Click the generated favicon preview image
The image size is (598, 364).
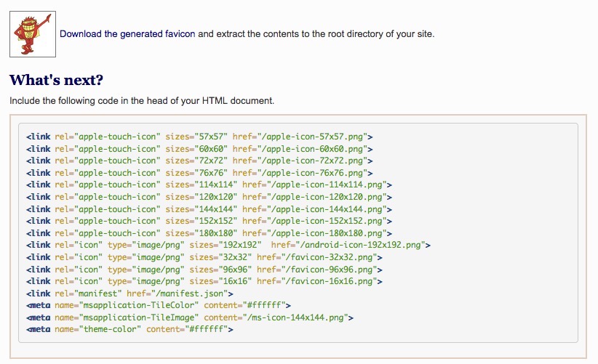click(x=33, y=33)
